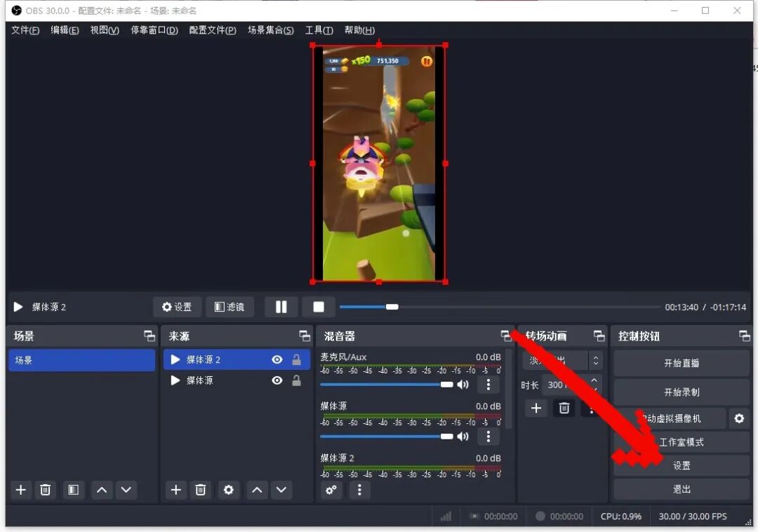758x532 pixels.
Task: Toggle lock on 媒体源 2
Action: pos(296,359)
